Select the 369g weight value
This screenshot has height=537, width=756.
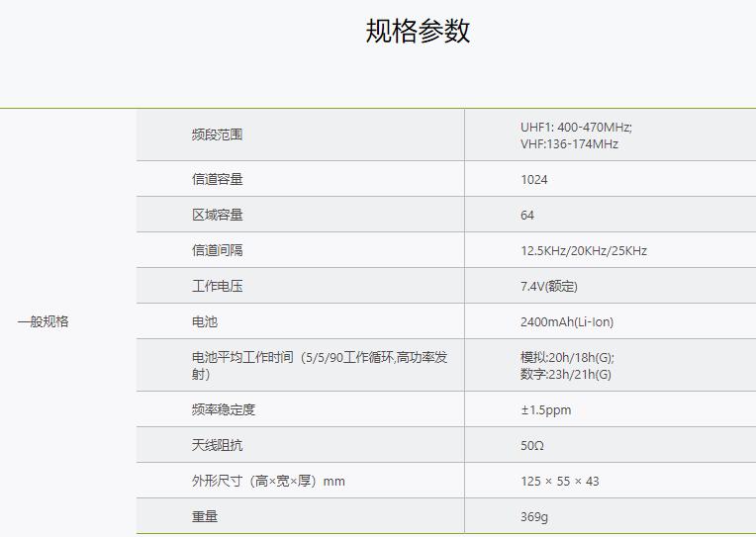click(533, 517)
